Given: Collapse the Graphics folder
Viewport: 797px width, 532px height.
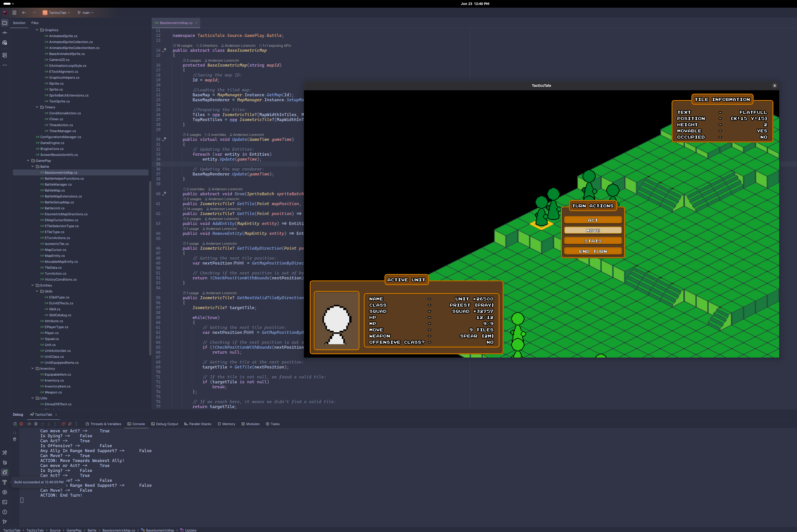Looking at the screenshot, I should 37,30.
